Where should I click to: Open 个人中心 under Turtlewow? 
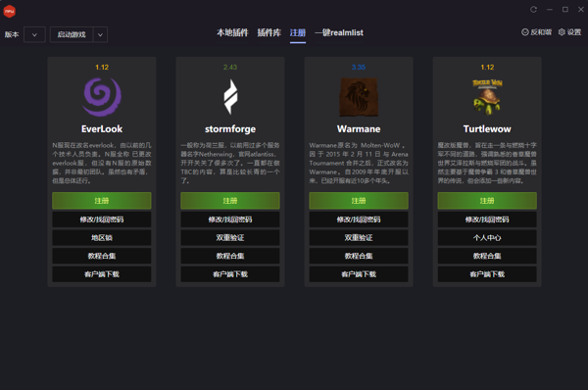487,237
